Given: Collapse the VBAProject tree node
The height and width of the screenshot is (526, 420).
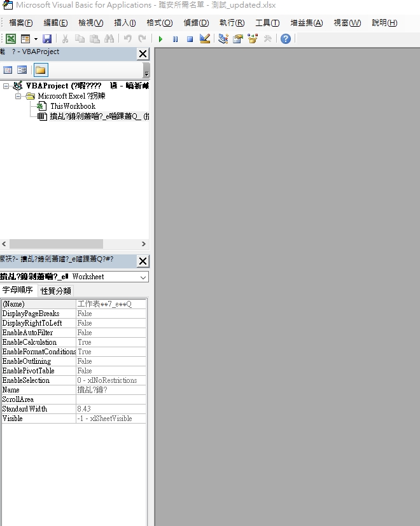Looking at the screenshot, I should [6, 87].
